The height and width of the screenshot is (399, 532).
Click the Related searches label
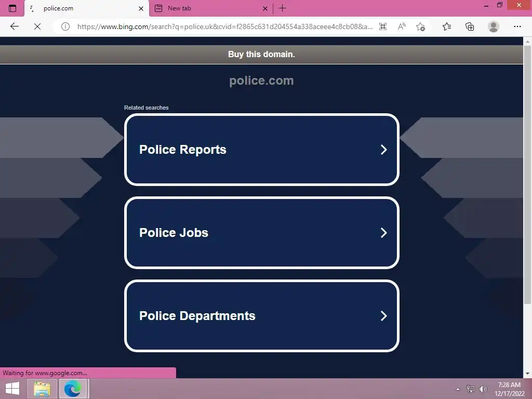pos(146,108)
